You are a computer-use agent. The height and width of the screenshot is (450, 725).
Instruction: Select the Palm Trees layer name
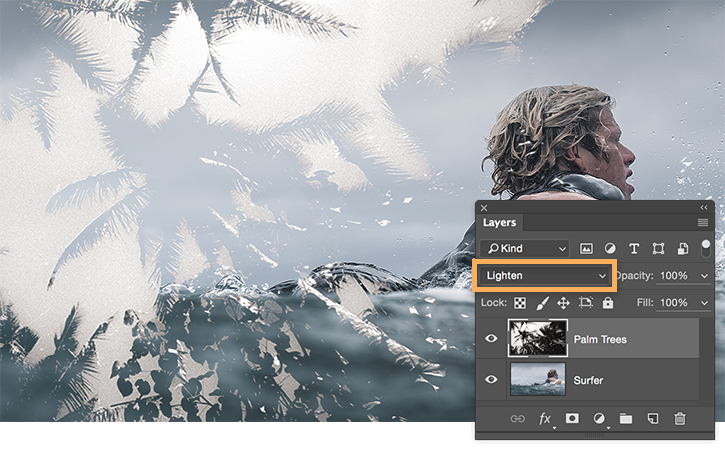coord(600,339)
